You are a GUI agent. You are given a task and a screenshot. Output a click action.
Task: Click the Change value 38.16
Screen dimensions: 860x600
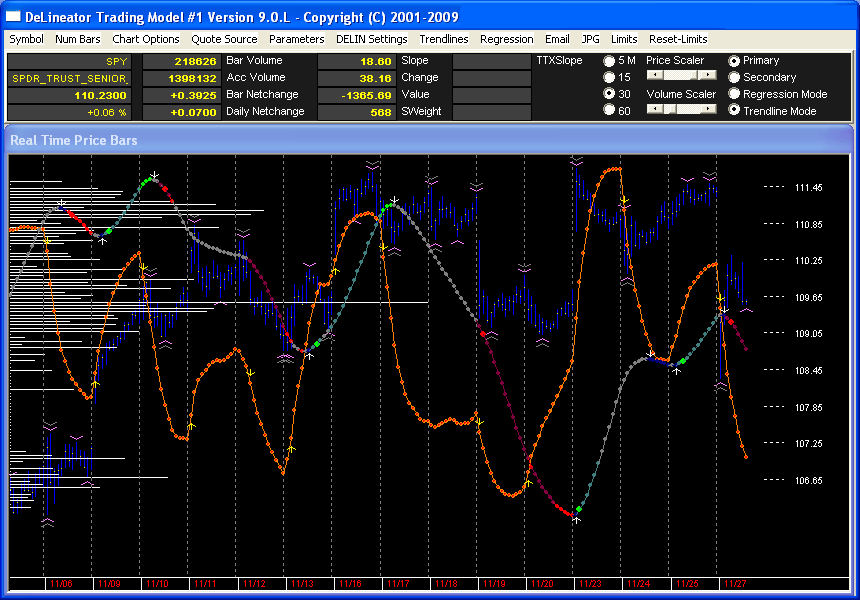[x=357, y=78]
